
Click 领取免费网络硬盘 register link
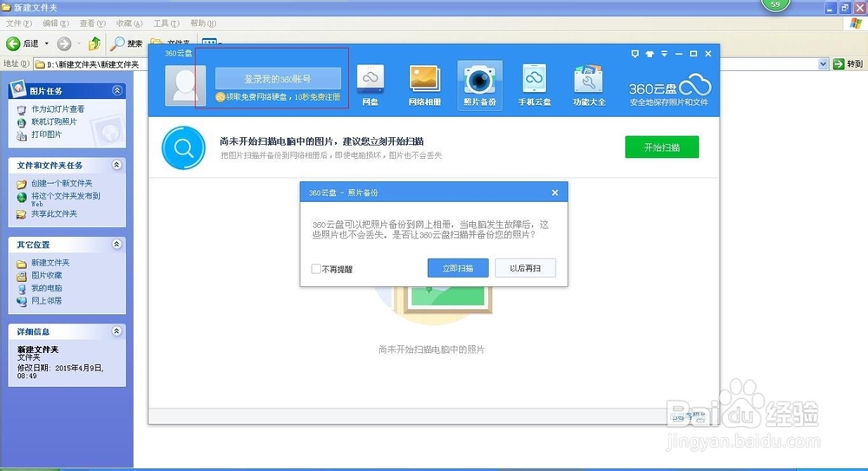click(x=279, y=97)
